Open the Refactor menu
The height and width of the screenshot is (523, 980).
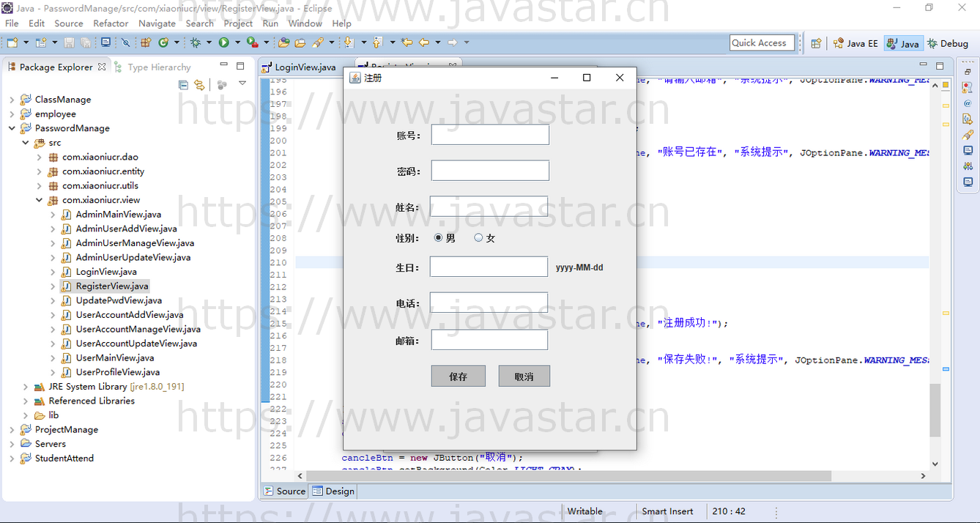111,23
